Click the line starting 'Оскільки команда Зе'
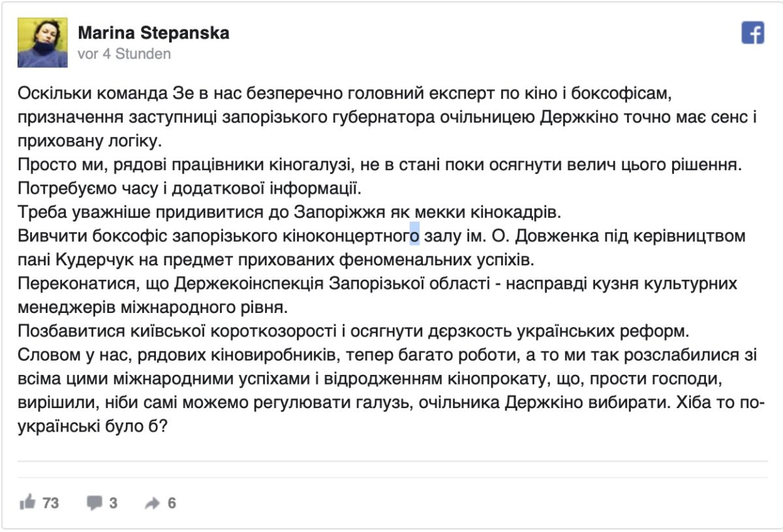The width and height of the screenshot is (783, 532). coord(344,93)
